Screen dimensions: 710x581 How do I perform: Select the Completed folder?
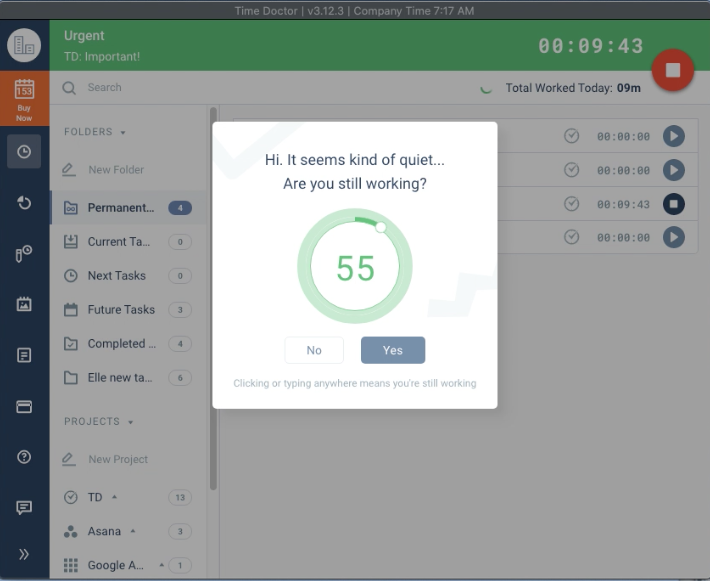pyautogui.click(x=128, y=344)
